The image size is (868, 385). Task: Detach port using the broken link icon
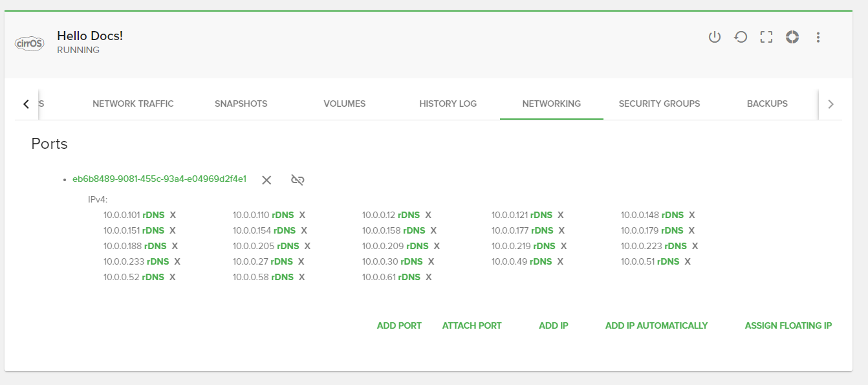click(298, 180)
